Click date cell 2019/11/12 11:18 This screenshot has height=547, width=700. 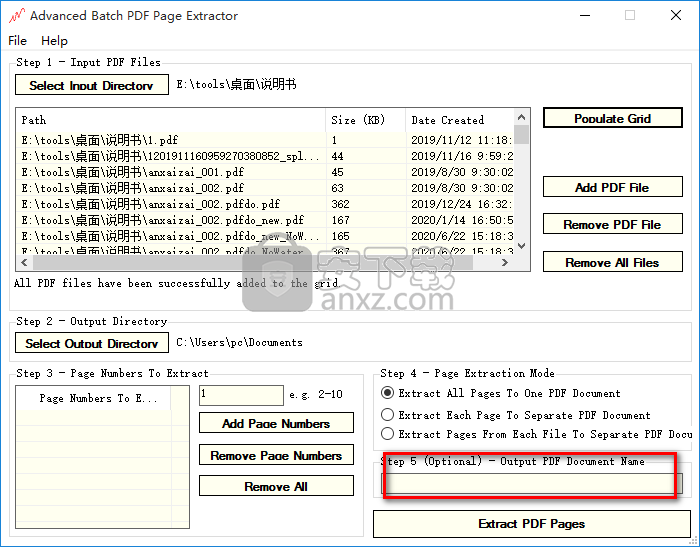click(462, 140)
